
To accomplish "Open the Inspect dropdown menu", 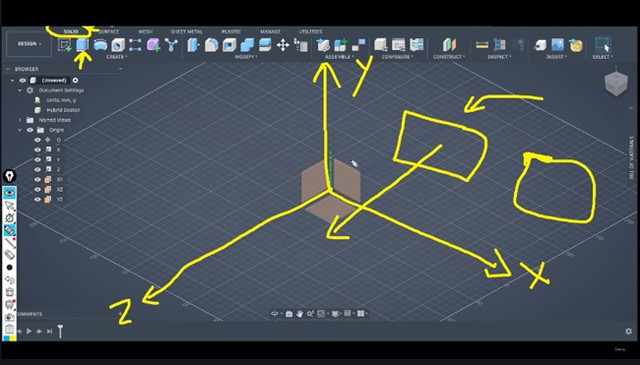I will tap(499, 57).
